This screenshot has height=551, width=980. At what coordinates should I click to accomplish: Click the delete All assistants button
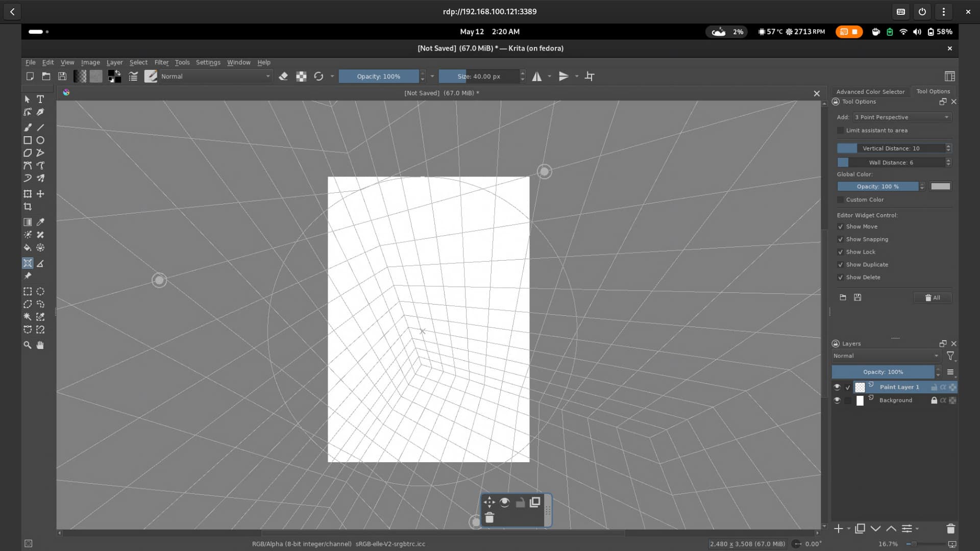932,298
